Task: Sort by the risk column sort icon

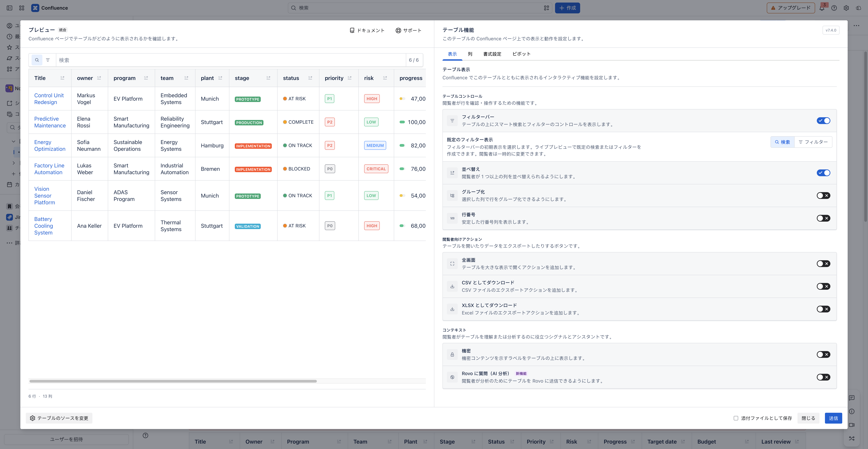Action: [x=385, y=78]
